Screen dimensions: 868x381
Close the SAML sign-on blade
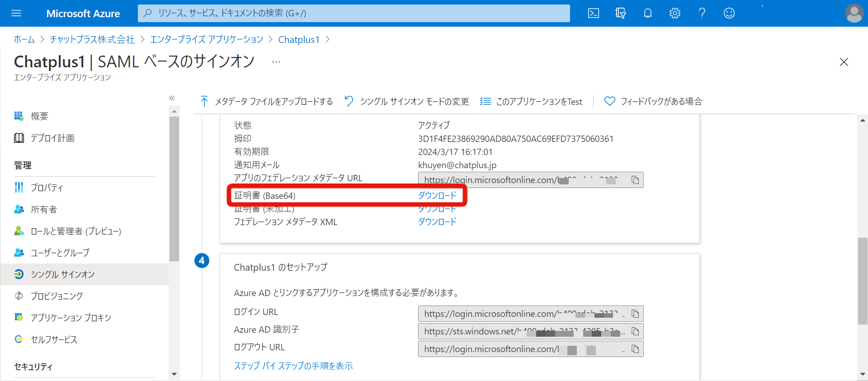pos(844,62)
